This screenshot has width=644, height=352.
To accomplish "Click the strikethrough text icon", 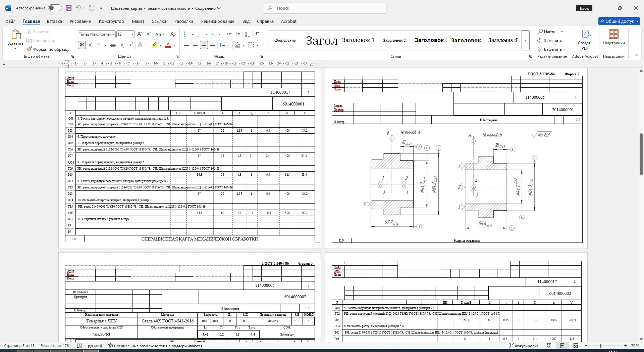I will 113,45.
